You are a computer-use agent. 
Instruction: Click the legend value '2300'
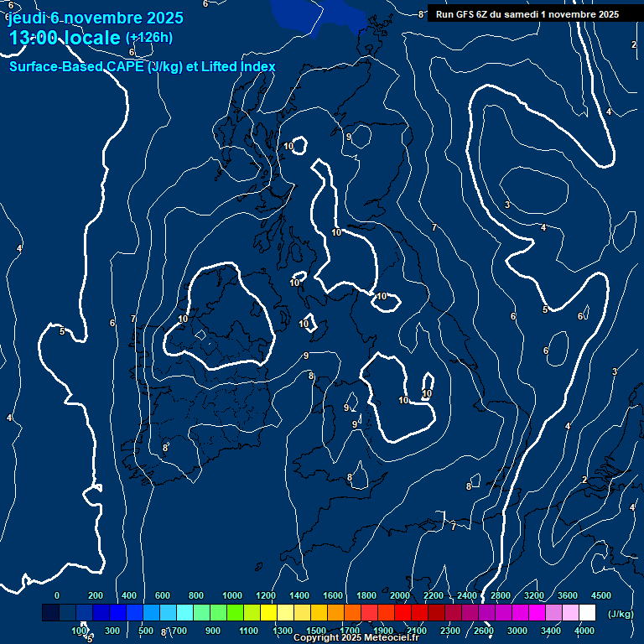[450, 631]
